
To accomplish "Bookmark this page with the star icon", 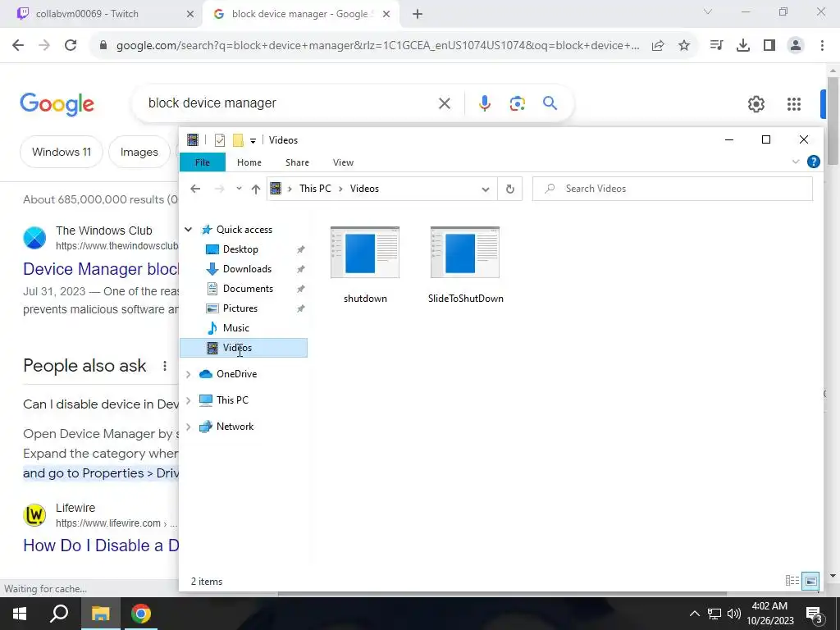I will 684,46.
